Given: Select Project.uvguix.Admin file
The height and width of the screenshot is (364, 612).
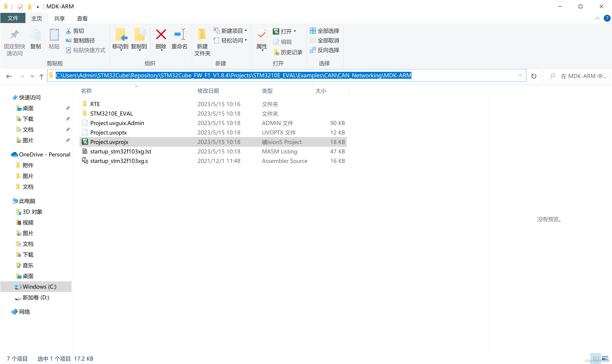Looking at the screenshot, I should [213, 123].
